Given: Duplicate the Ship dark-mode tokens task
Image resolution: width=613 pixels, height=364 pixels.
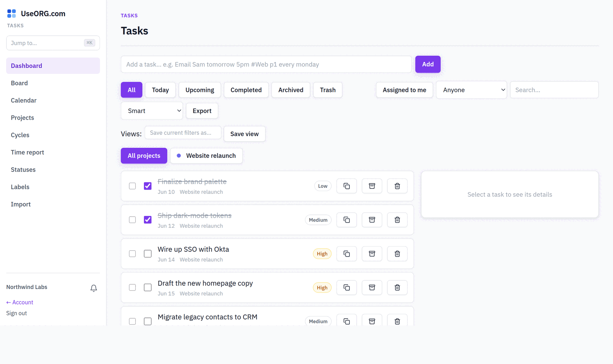Looking at the screenshot, I should coord(347,220).
